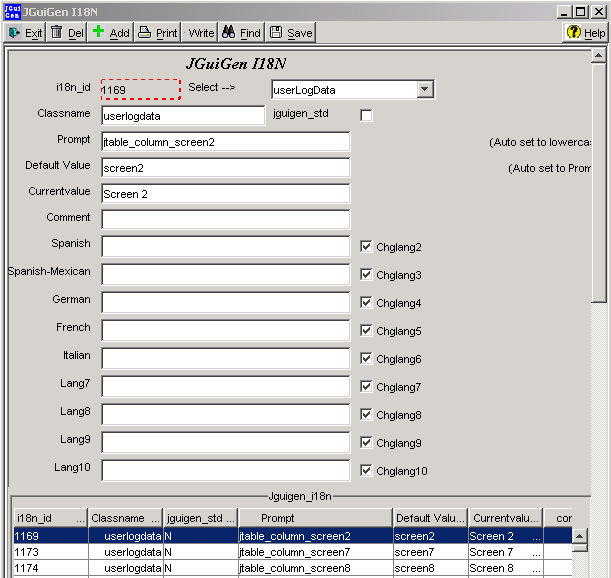Screen dimensions: 611x578
Task: Click the Classname input field
Action: point(183,116)
